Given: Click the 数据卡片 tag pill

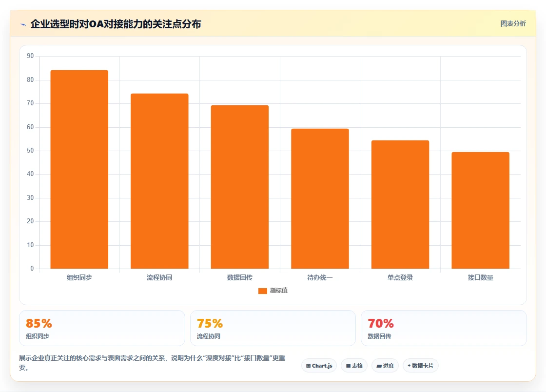Looking at the screenshot, I should click(421, 366).
